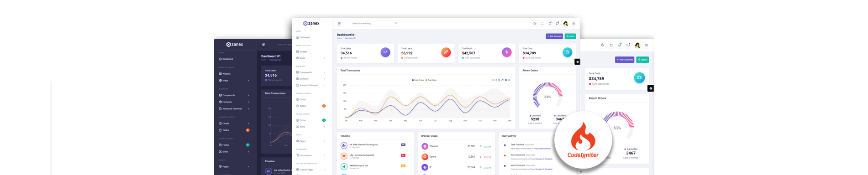Open user avatar in the right window
The height and width of the screenshot is (175, 868).
[637, 45]
